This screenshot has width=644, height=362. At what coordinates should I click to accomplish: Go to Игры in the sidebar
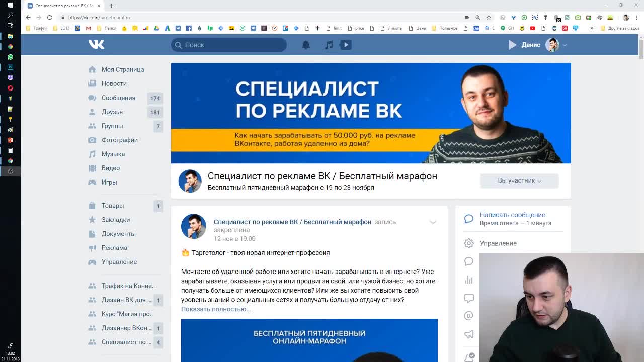coord(109,182)
